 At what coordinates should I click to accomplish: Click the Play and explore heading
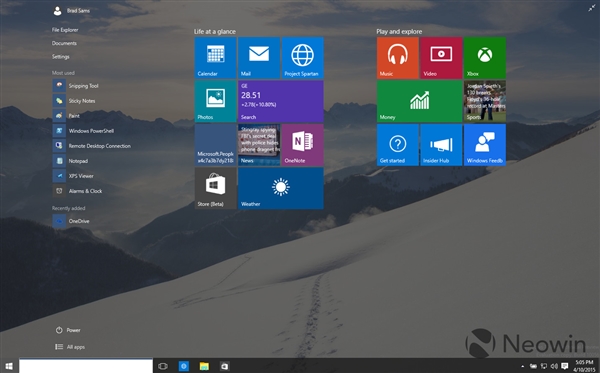399,31
